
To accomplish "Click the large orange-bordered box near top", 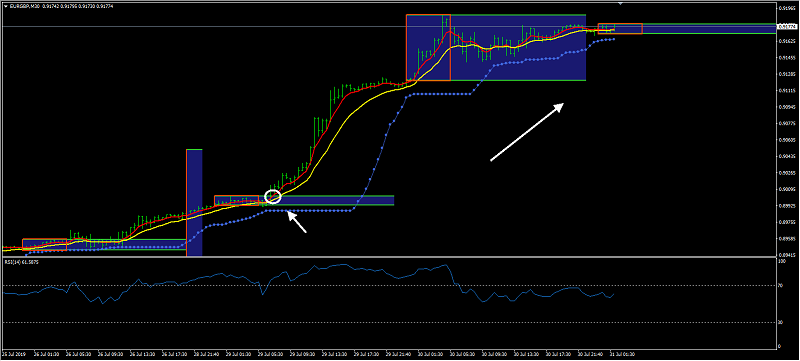I will 428,47.
